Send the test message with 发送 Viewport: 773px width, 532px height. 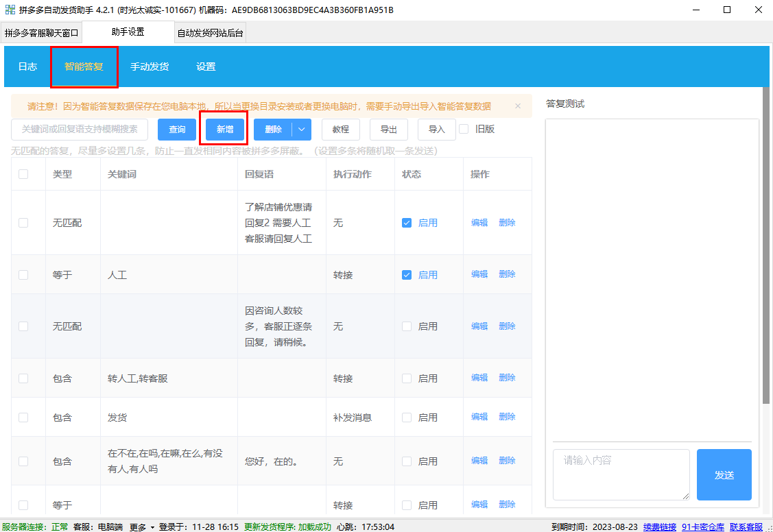(724, 475)
